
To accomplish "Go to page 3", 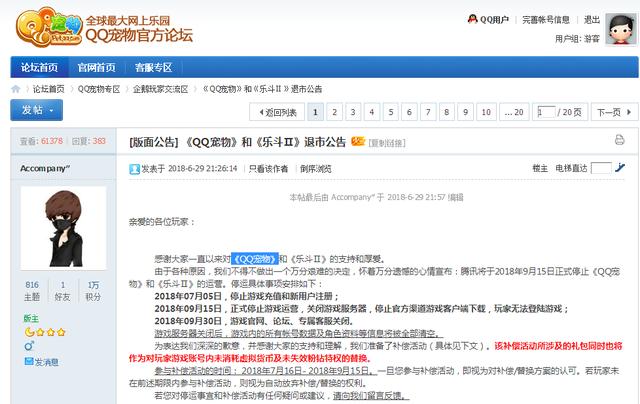I will coord(353,112).
